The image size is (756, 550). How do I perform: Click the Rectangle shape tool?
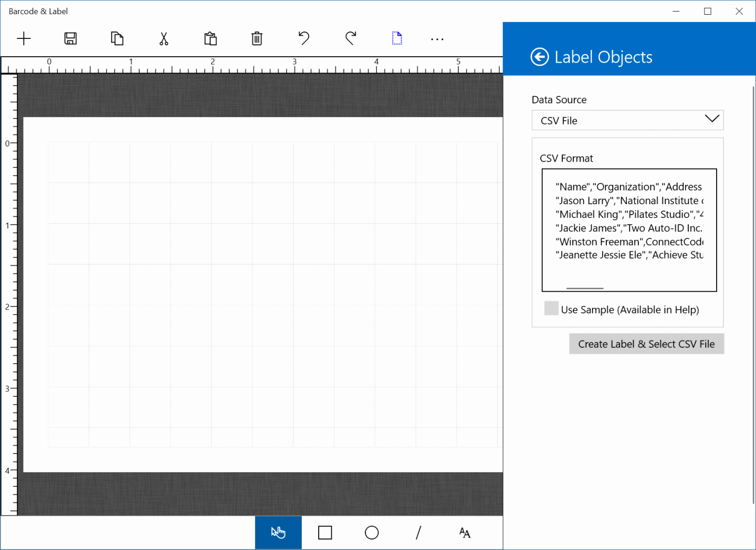click(x=324, y=532)
